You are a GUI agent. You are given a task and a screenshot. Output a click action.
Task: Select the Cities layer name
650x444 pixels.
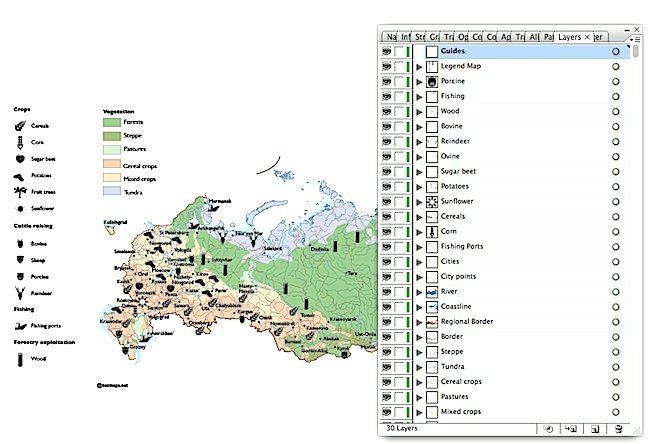point(450,261)
